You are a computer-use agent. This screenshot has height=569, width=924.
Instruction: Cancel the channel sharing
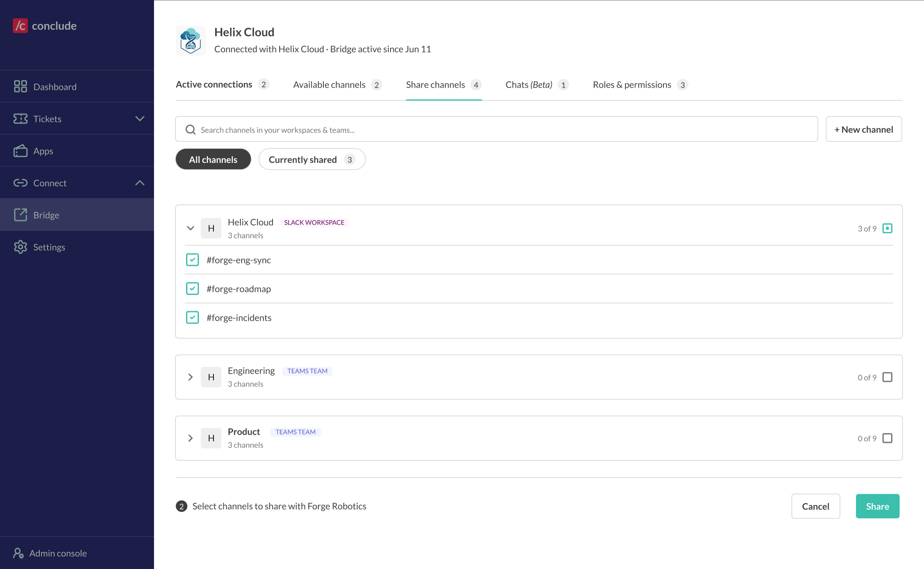click(x=815, y=506)
